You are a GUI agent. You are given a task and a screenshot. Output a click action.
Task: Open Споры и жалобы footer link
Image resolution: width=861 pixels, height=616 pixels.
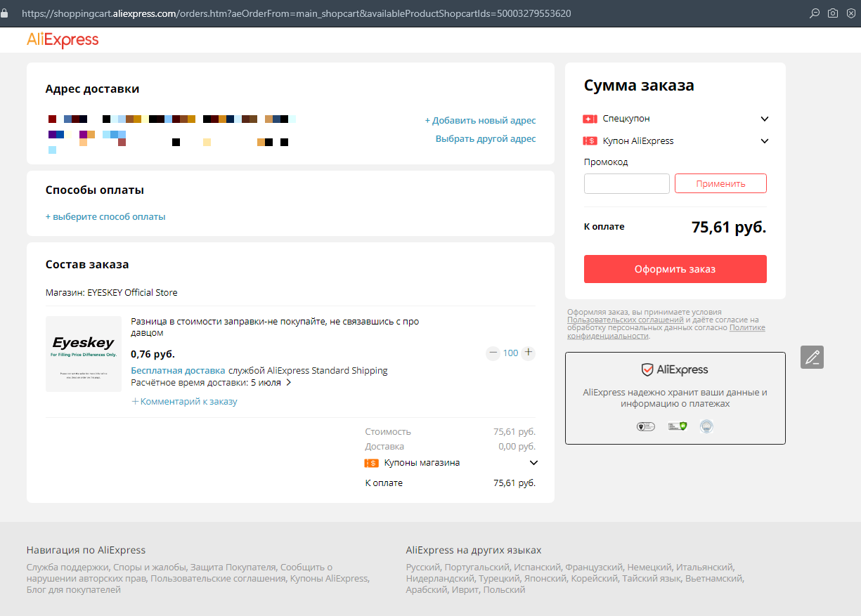click(x=149, y=567)
